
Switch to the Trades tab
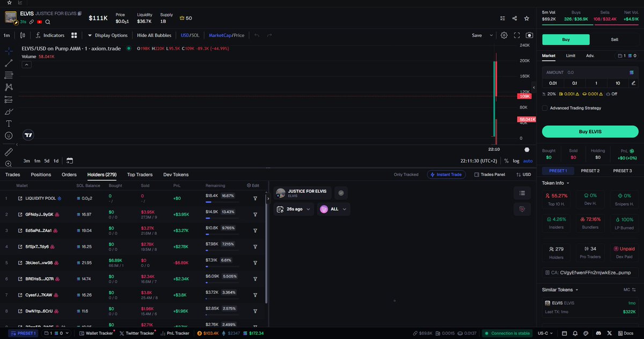pos(12,175)
